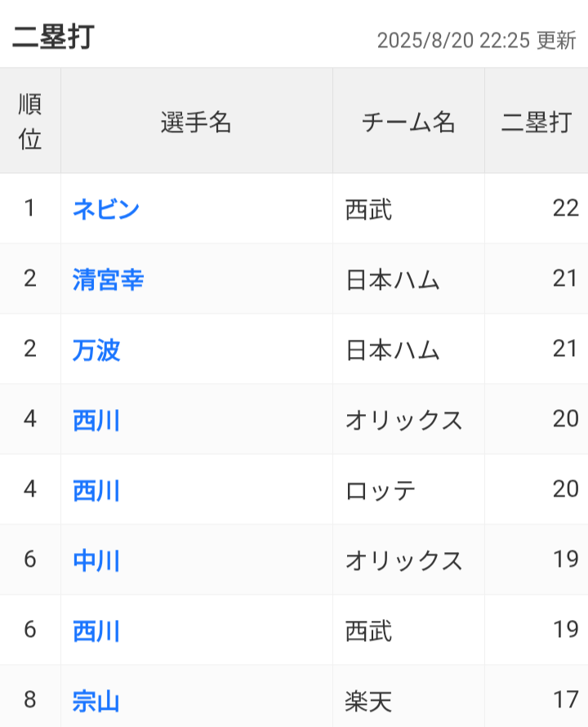588x727 pixels.
Task: Click the rank 1 cell
Action: (x=30, y=208)
